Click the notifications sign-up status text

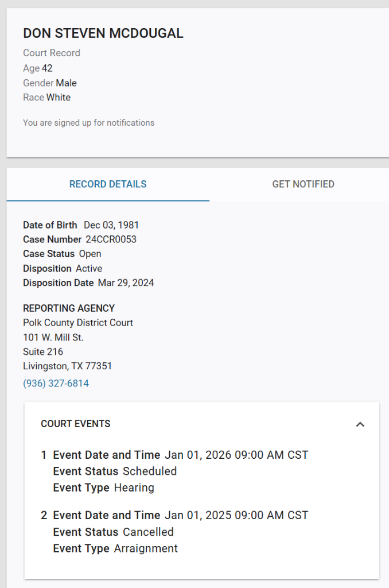click(x=88, y=122)
